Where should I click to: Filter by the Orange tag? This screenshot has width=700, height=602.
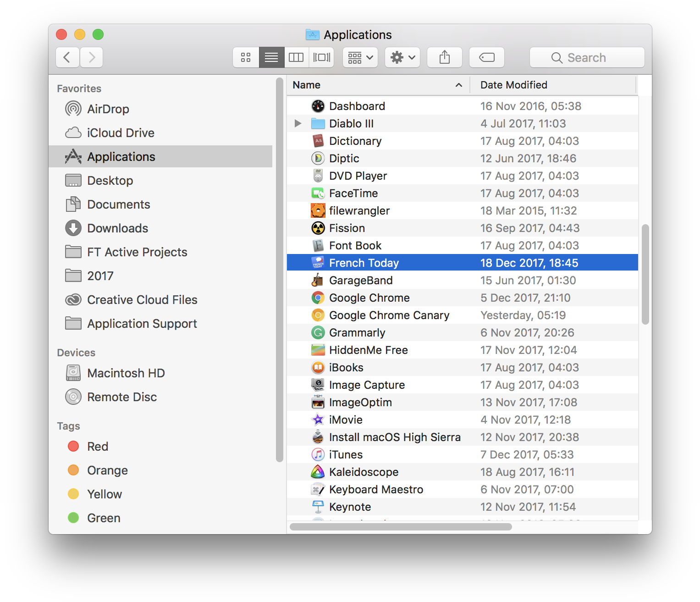coord(160,470)
